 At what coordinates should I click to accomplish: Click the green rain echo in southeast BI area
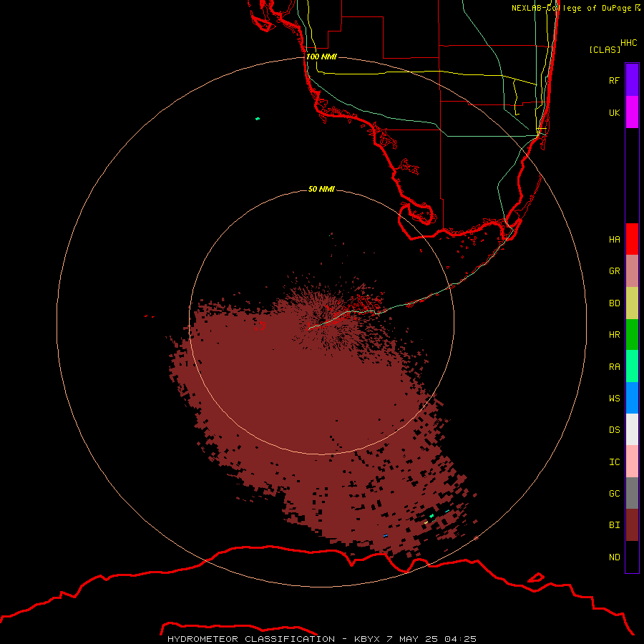click(x=431, y=515)
